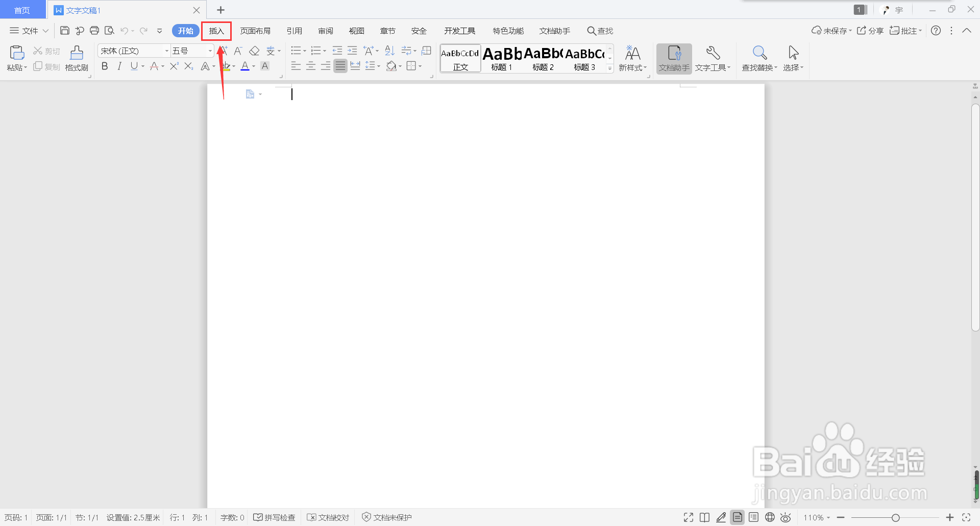The image size is (980, 526).
Task: Click the Print icon in quick toolbar
Action: [94, 31]
